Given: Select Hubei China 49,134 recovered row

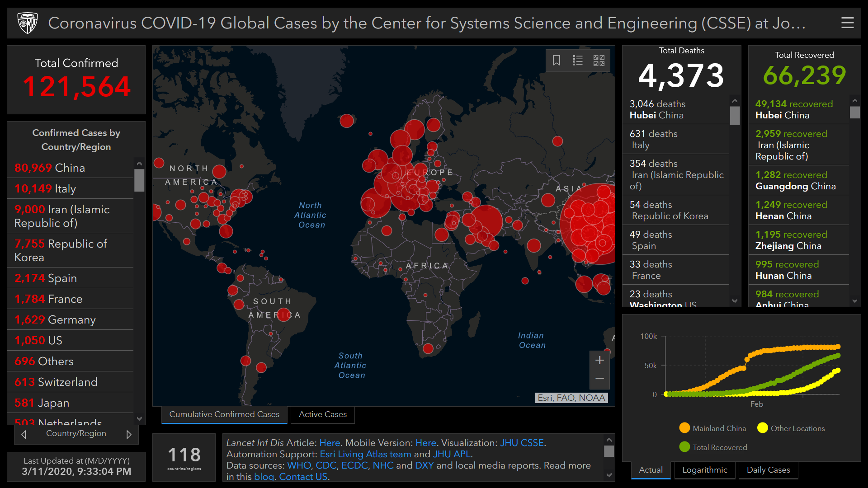Looking at the screenshot, I should 799,109.
